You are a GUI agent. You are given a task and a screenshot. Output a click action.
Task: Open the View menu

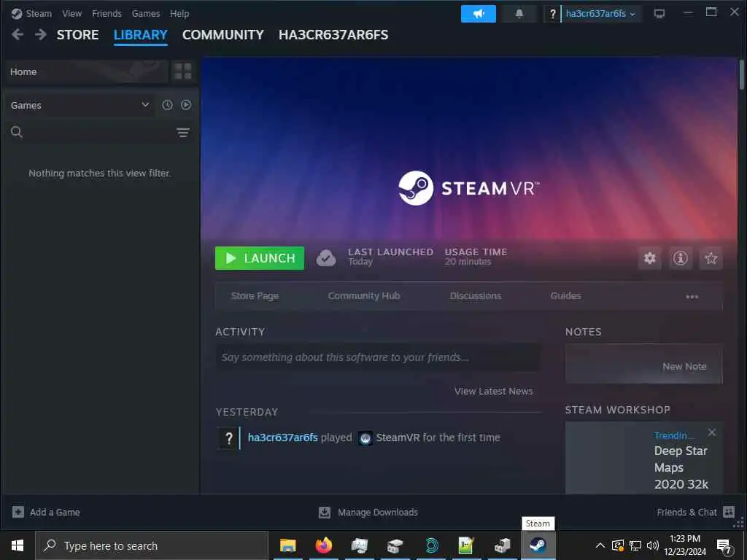(72, 13)
